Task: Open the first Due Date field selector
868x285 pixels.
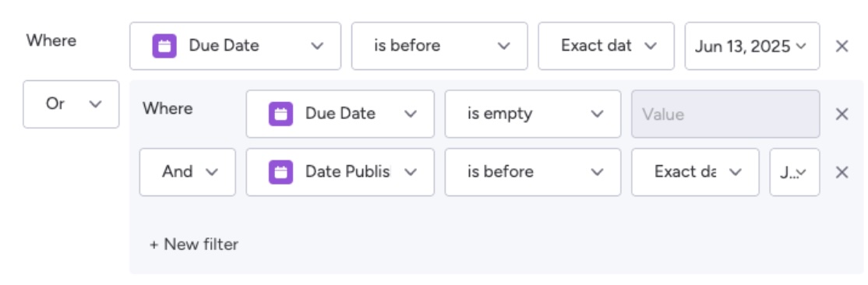Action: (x=235, y=46)
